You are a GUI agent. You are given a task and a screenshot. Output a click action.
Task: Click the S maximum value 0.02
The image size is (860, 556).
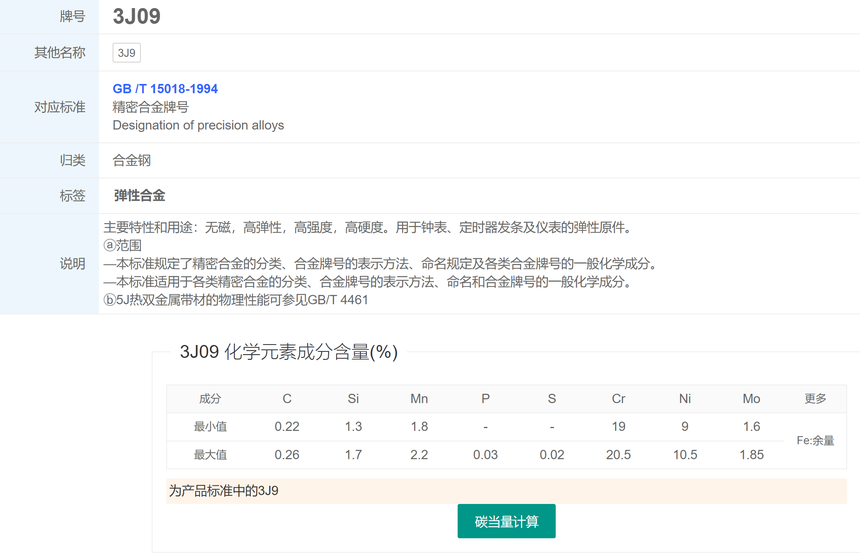coord(552,455)
